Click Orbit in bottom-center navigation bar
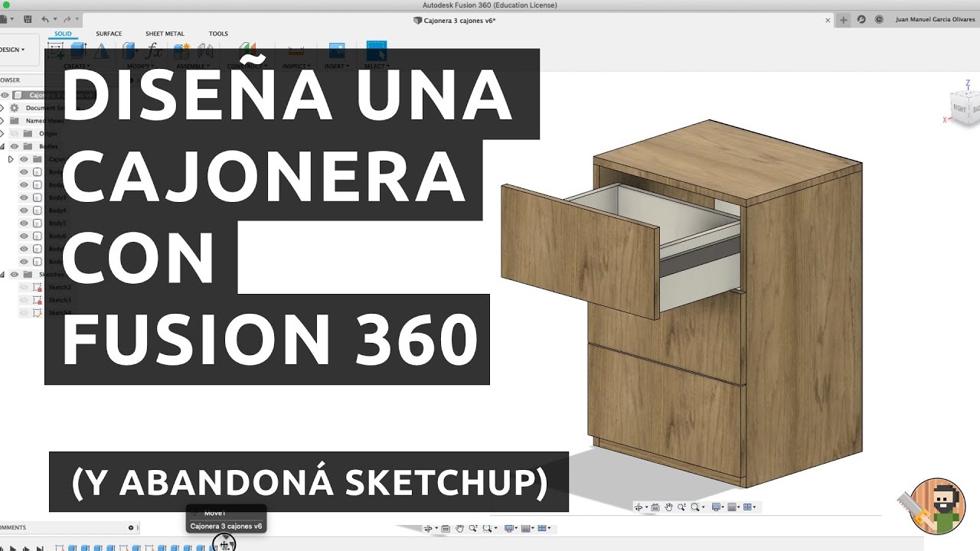980x551 pixels. (x=428, y=528)
